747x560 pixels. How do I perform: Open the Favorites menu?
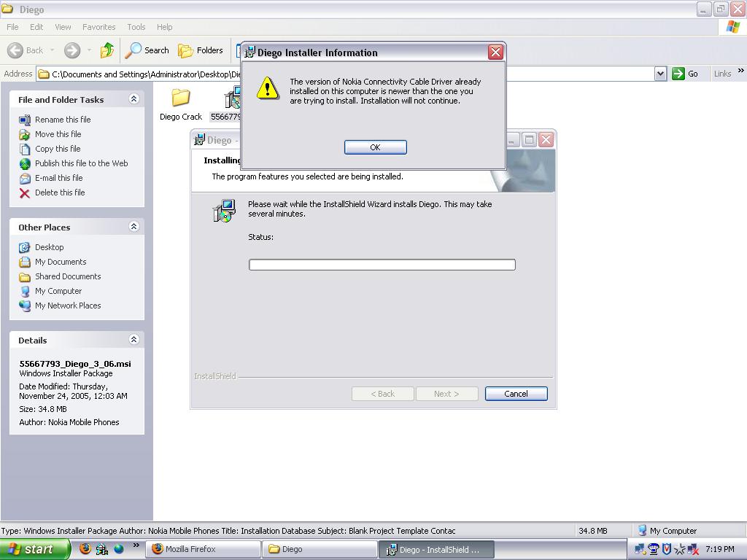click(98, 27)
